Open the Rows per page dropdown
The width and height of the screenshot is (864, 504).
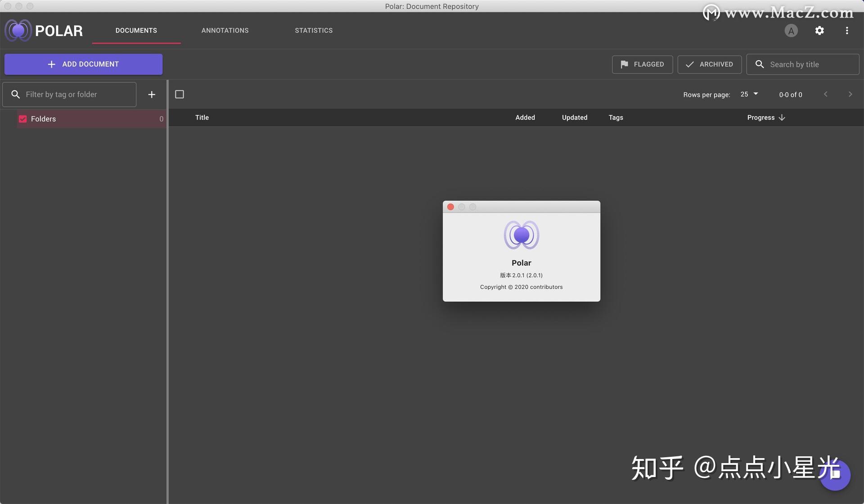[748, 94]
